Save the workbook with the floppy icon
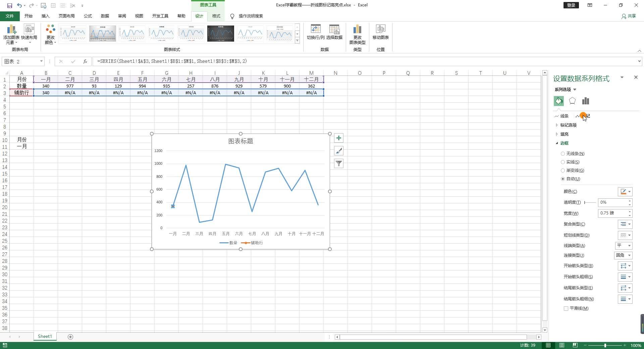The image size is (644, 349). click(x=9, y=5)
